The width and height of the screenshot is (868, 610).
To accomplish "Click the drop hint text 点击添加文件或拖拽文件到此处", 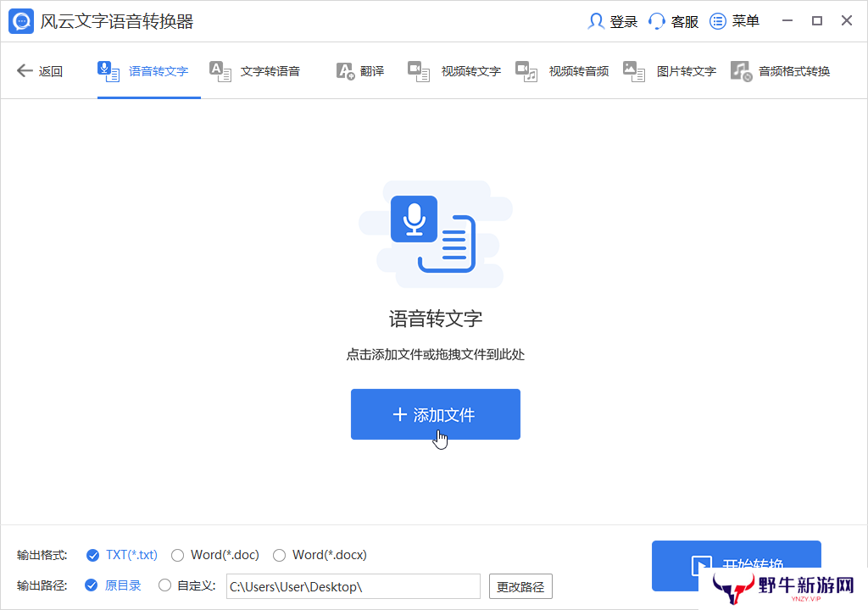I will point(436,354).
